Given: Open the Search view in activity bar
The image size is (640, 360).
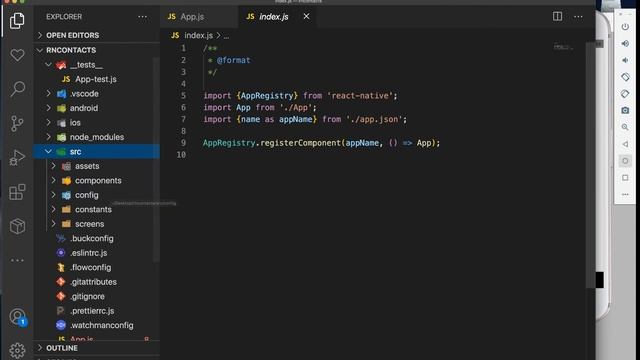Looking at the screenshot, I should (17, 89).
